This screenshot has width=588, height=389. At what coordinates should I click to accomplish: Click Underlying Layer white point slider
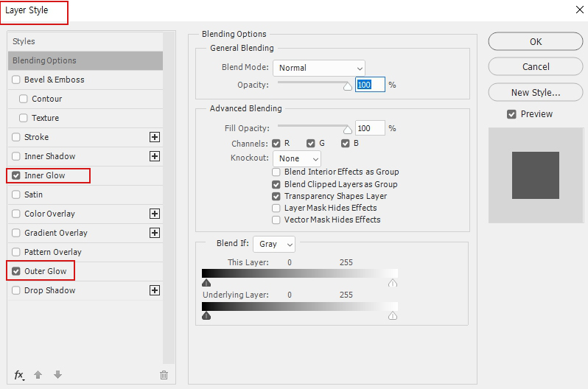[393, 315]
